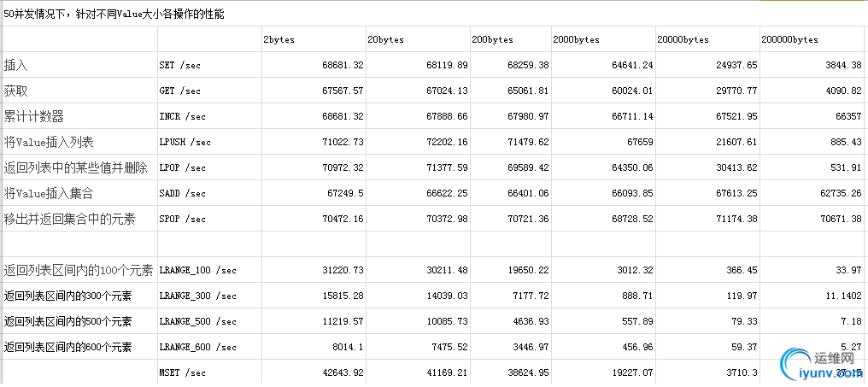This screenshot has height=387, width=868.
Task: Select the 累计计数器 description cell
Action: pos(34,116)
